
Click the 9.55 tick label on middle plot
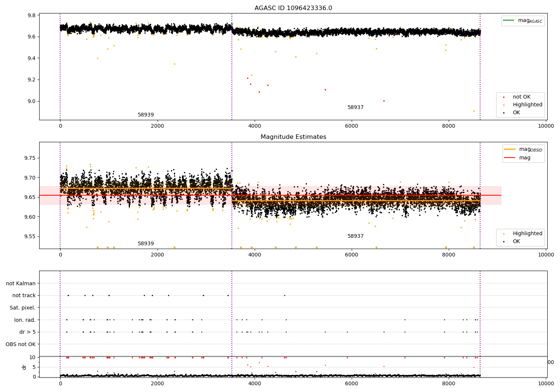click(30, 236)
